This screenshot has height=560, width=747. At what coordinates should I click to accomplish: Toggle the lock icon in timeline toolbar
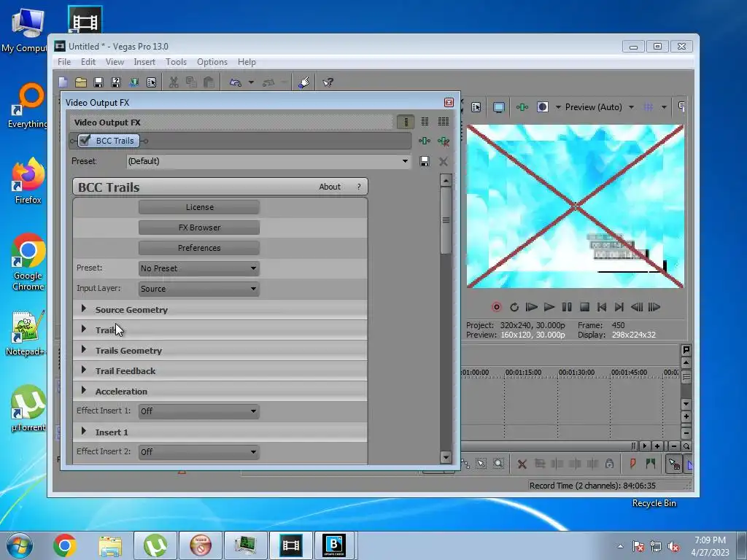(x=609, y=463)
